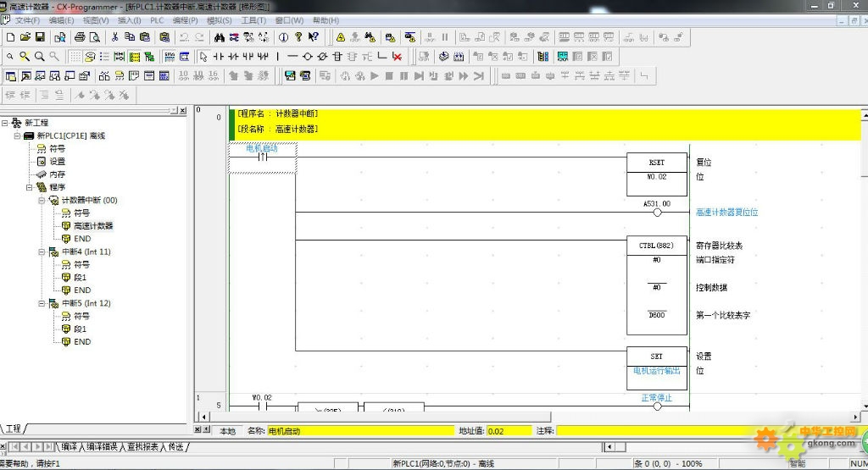
Task: Toggle Show Comments balloon icon
Action: pos(90,57)
